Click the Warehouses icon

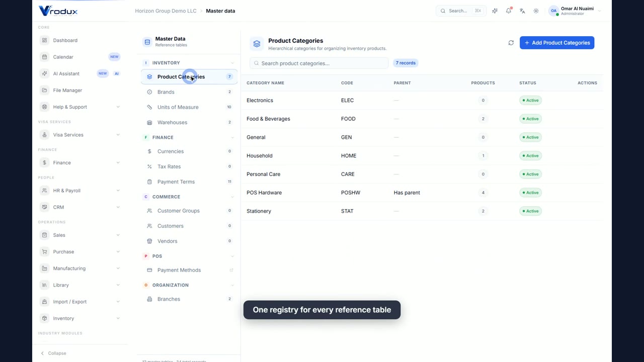[x=149, y=122]
